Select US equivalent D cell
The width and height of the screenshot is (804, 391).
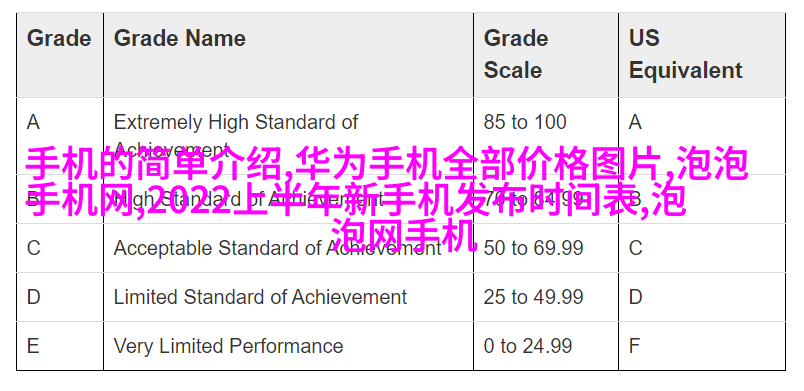702,297
